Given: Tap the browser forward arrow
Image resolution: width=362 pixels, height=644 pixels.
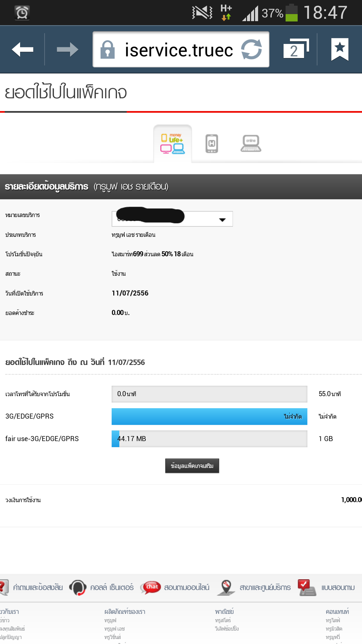Looking at the screenshot, I should pyautogui.click(x=67, y=50).
